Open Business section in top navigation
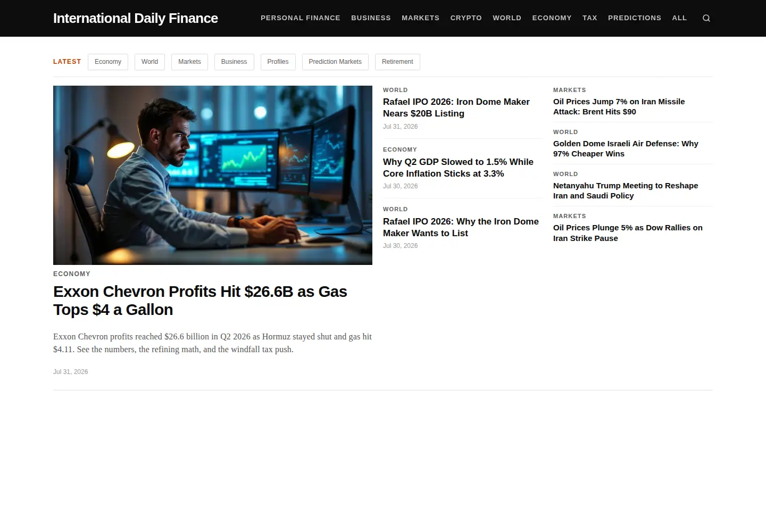Viewport: 766px width, 532px height. pos(371,18)
